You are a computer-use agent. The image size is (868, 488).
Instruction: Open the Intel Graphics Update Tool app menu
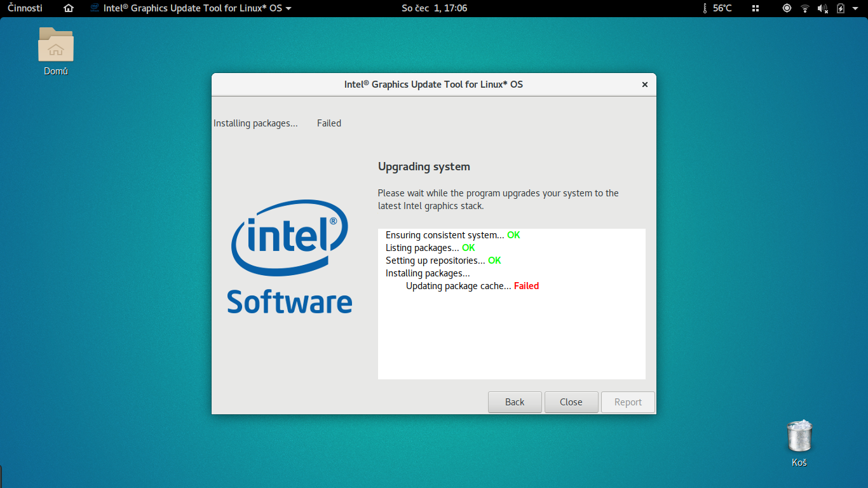pos(191,8)
